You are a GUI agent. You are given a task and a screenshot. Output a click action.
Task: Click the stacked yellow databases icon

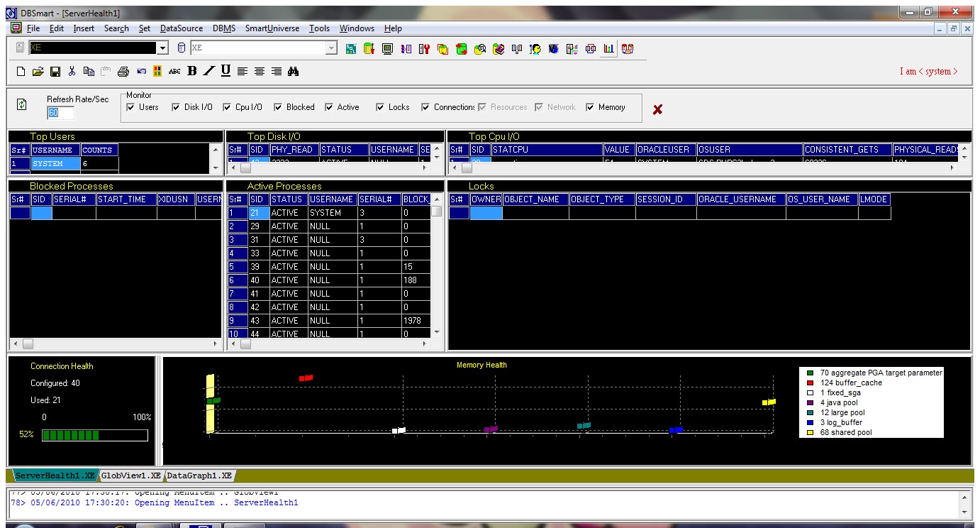pos(442,49)
